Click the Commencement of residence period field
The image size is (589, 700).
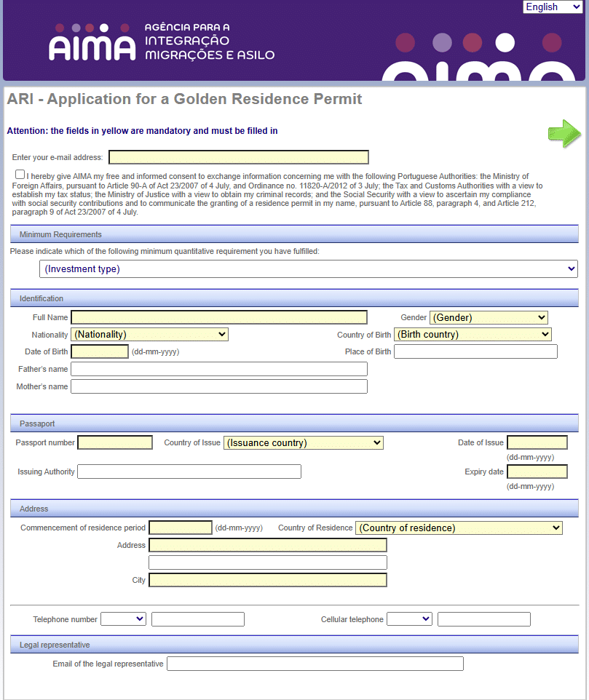click(x=181, y=528)
